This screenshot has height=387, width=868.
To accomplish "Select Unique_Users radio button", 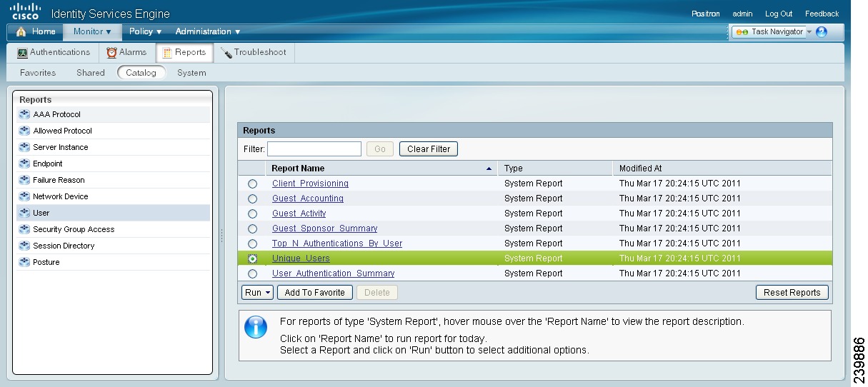I will tap(252, 259).
